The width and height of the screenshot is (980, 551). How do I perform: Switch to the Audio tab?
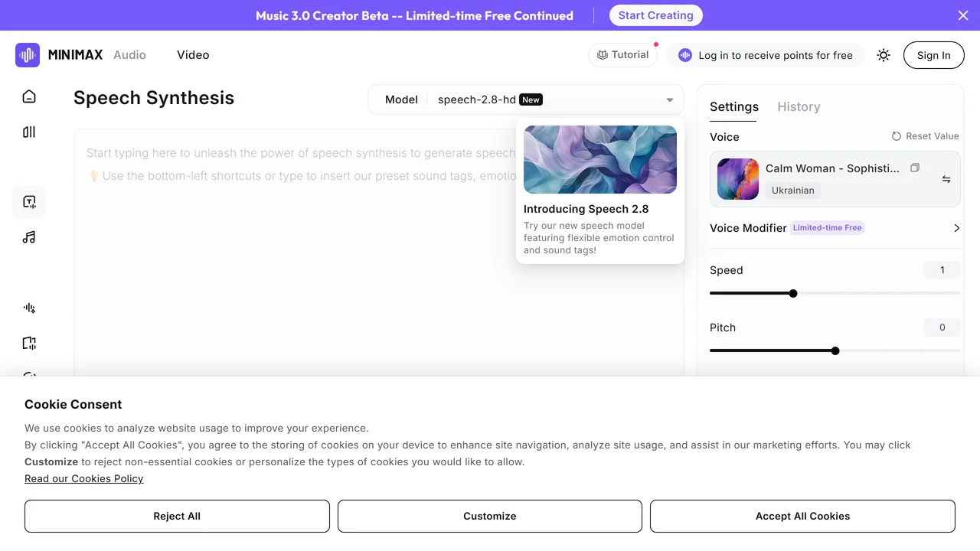[129, 55]
